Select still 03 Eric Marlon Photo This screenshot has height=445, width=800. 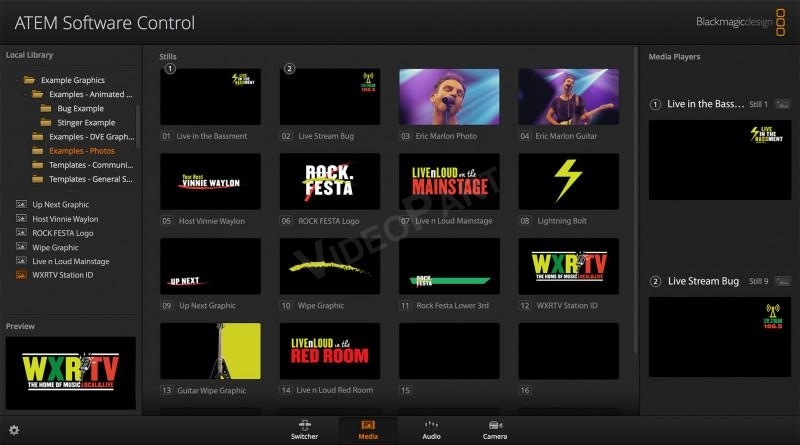(449, 97)
